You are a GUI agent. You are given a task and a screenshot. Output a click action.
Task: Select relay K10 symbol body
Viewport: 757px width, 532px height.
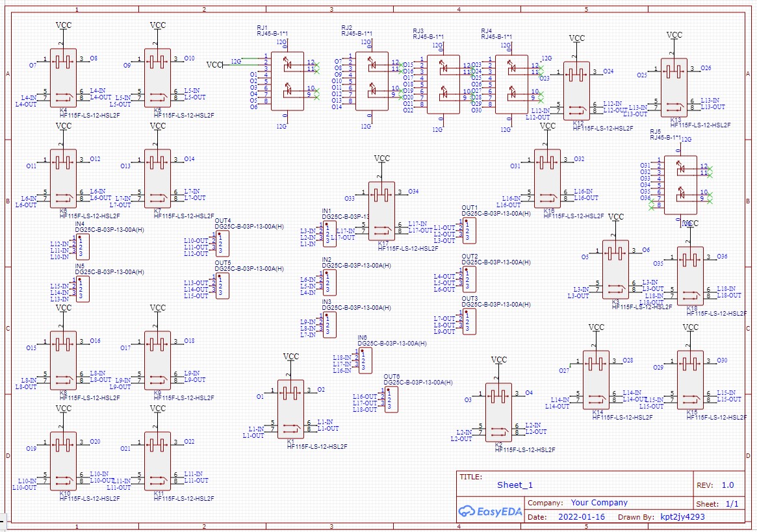click(63, 461)
